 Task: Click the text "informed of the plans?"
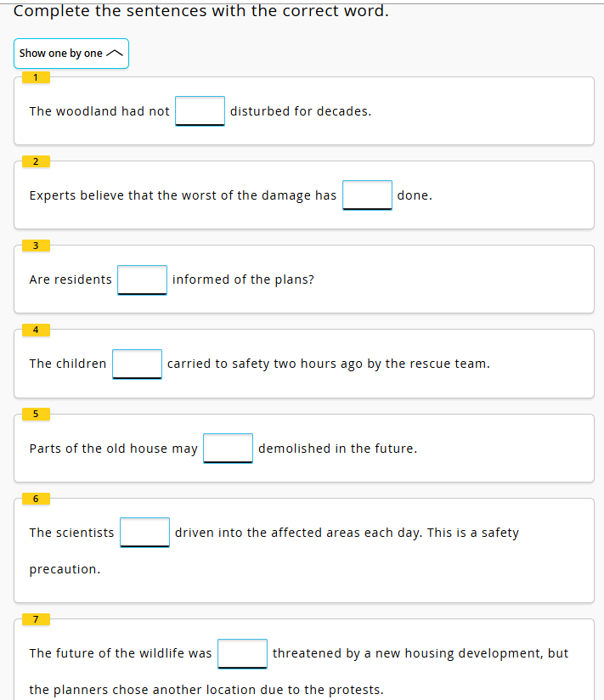tap(243, 279)
